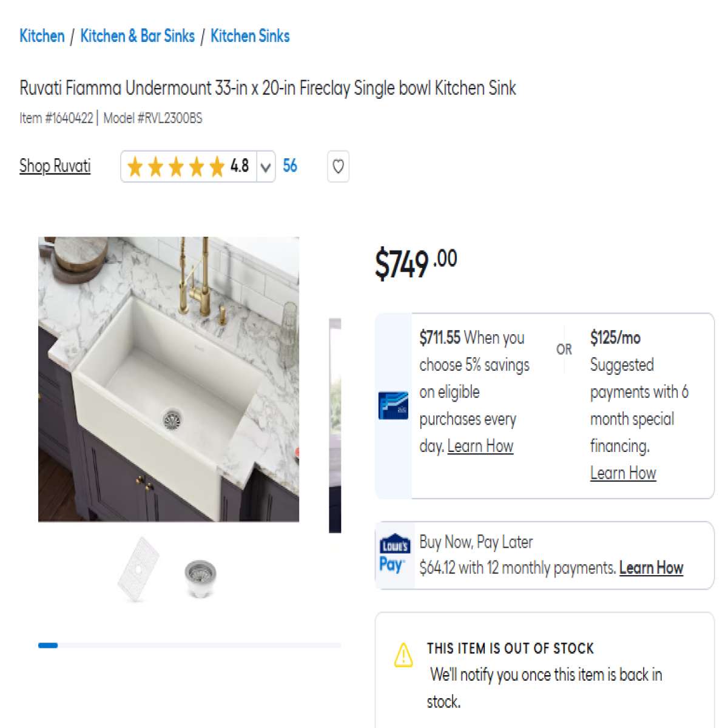Open the main white sink product image
The image size is (728, 728).
pos(169,379)
